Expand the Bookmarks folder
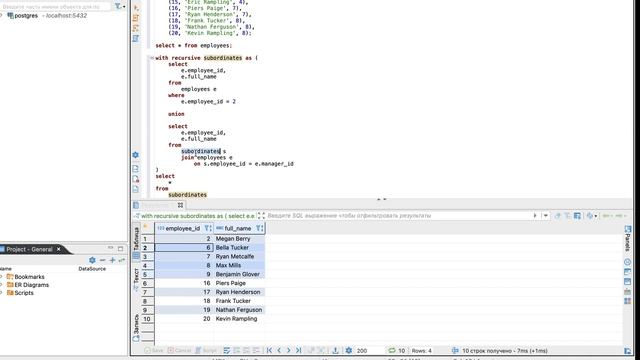 pyautogui.click(x=1, y=277)
